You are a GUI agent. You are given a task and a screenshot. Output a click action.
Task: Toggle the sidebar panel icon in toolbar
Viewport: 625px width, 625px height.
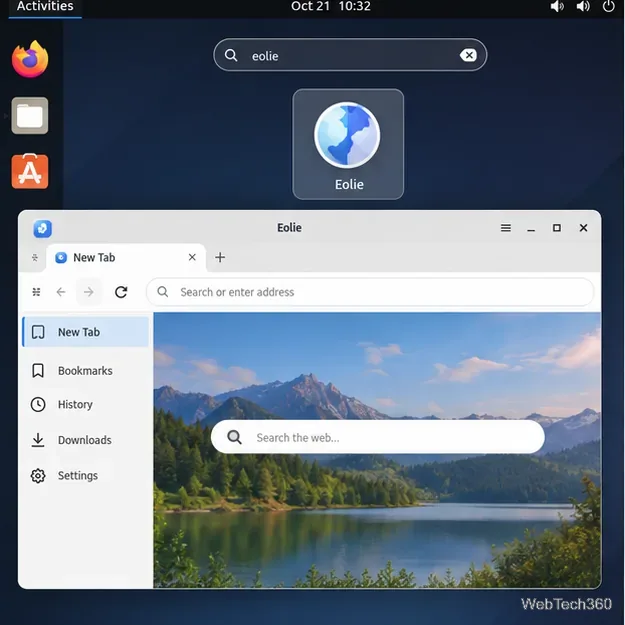36,292
